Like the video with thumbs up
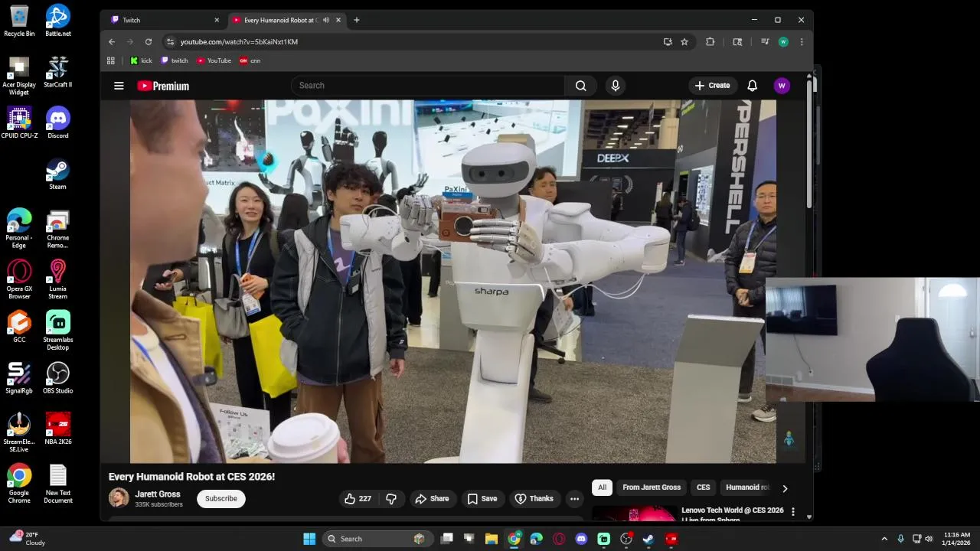This screenshot has height=551, width=980. click(x=358, y=499)
